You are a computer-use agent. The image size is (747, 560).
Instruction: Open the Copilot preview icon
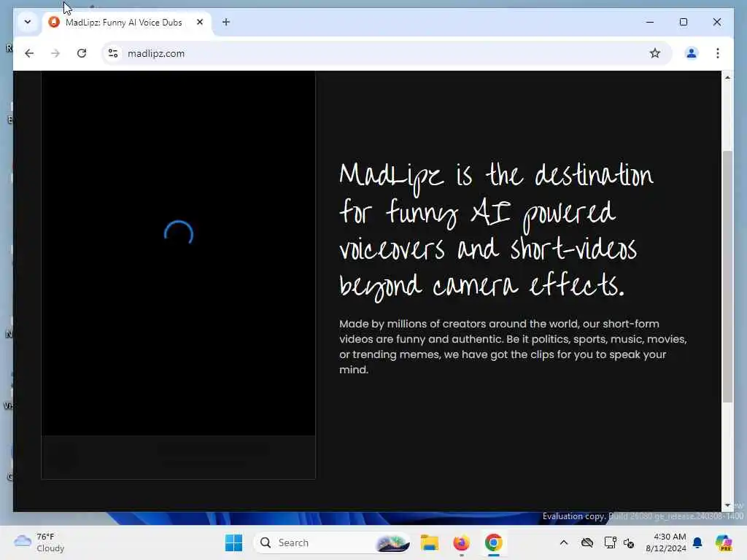click(x=724, y=542)
